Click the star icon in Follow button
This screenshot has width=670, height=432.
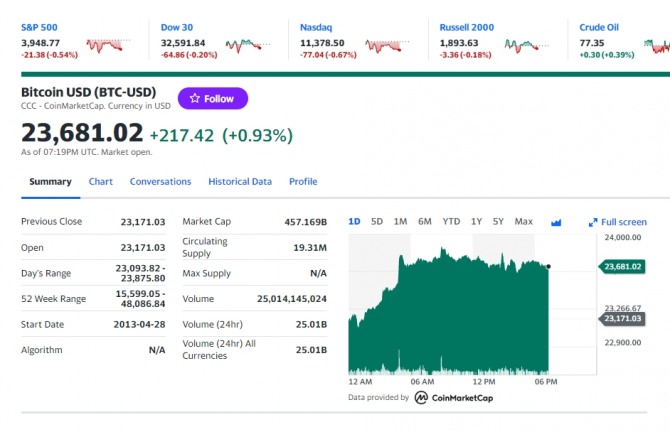195,98
